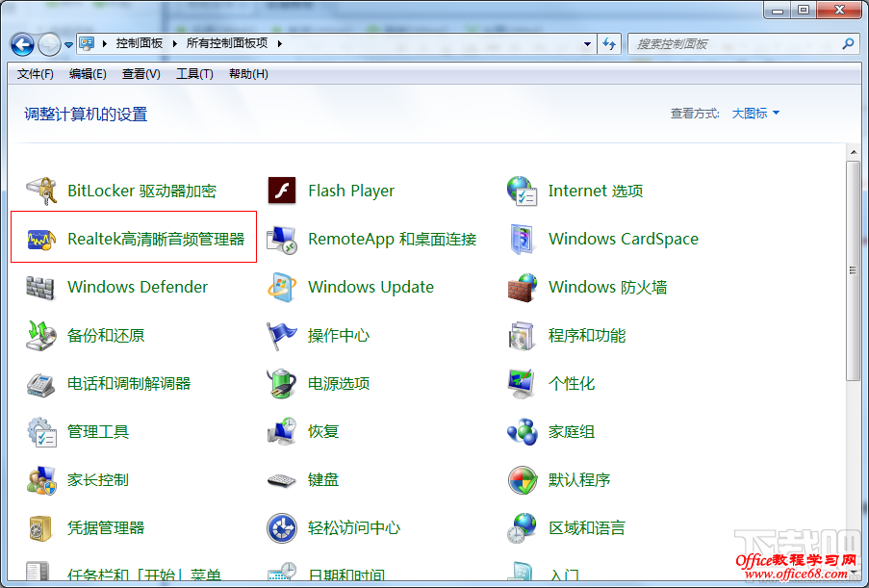Click the 轻松访问中心 icon
Screen dimensions: 869x588
282,528
